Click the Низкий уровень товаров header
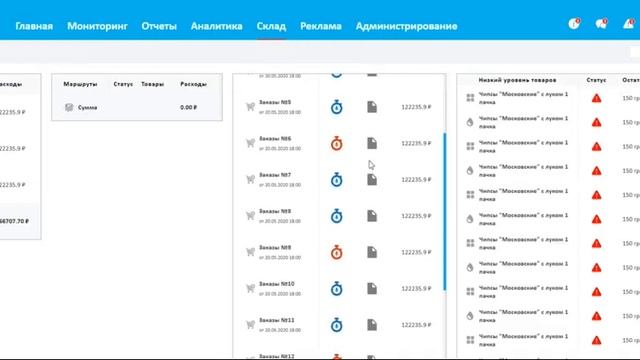The width and height of the screenshot is (640, 360). (x=517, y=80)
